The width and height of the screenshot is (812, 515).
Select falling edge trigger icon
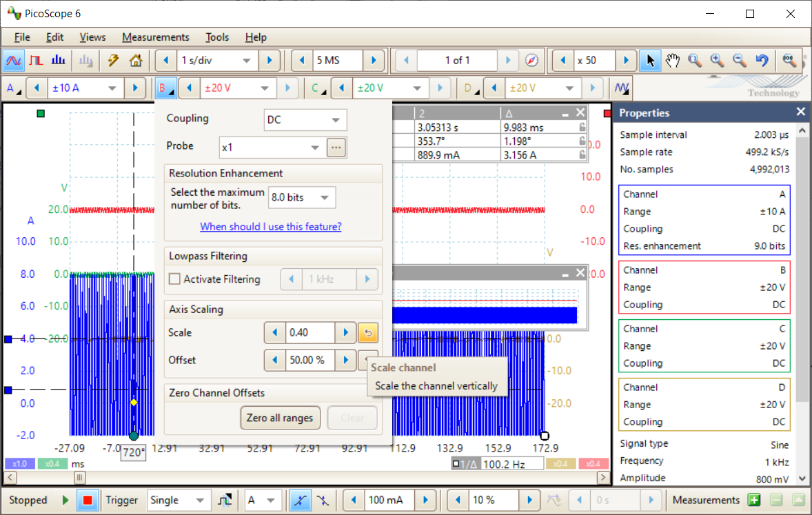[x=323, y=500]
